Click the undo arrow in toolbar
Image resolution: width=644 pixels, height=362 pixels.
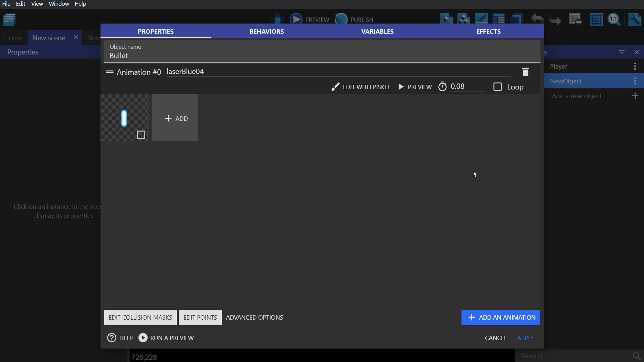tap(537, 19)
